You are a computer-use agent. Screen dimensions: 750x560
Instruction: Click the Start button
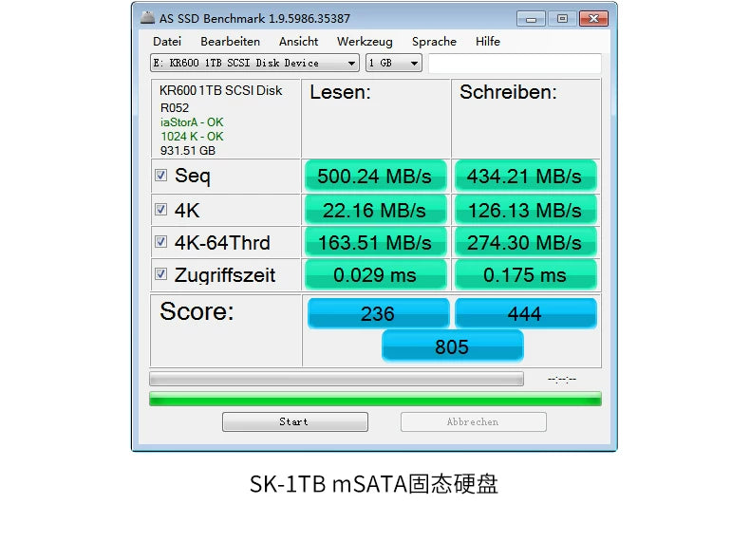295,421
